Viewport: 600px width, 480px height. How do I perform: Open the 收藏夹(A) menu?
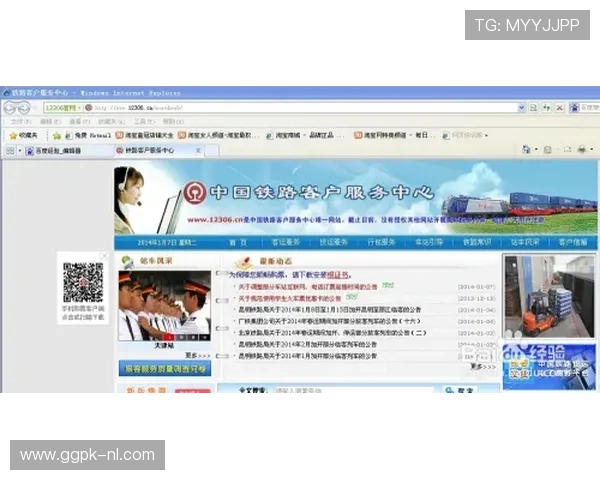pos(111,122)
